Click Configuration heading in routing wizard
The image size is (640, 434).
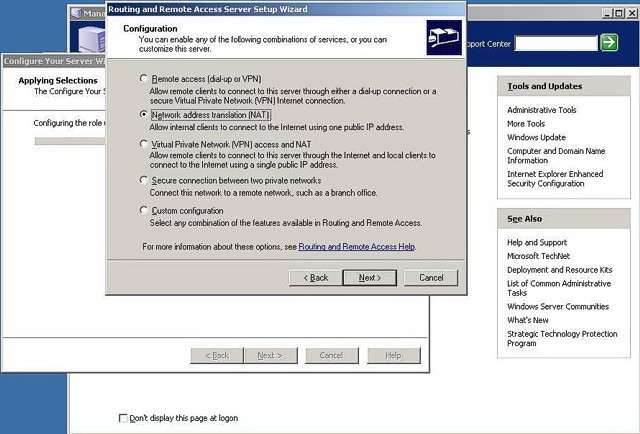click(150, 29)
